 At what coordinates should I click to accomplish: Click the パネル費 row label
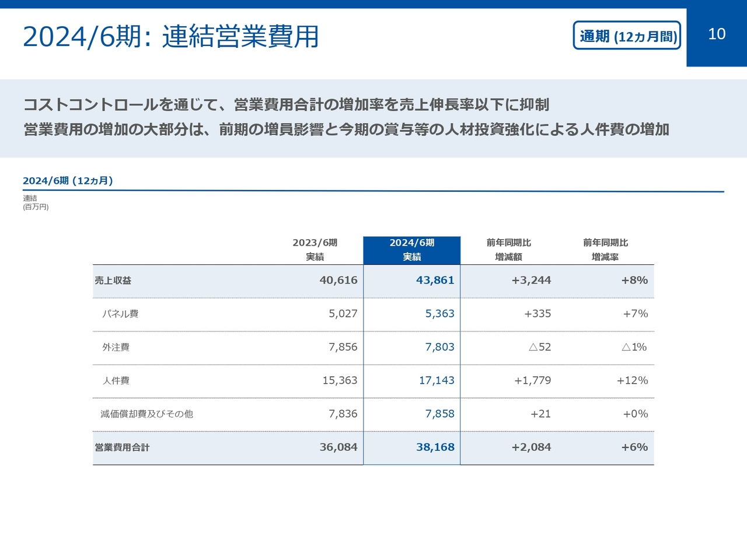point(120,314)
